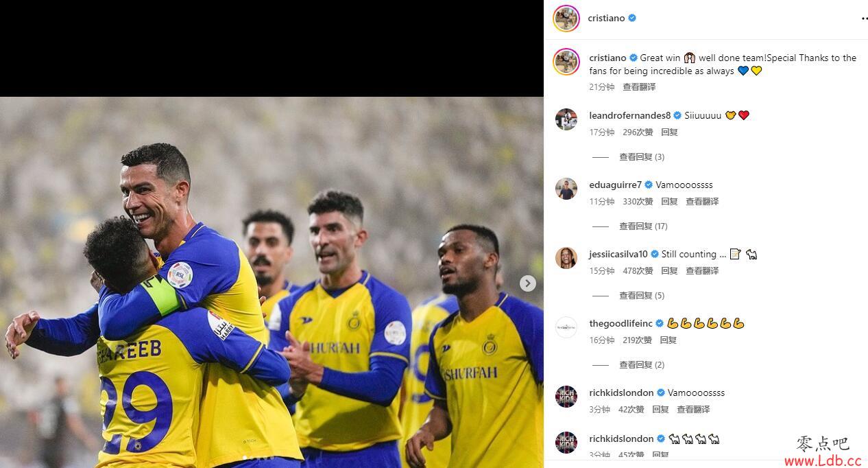The height and width of the screenshot is (468, 868).
Task: Click the carousel dots on the photo
Action: click(x=258, y=458)
